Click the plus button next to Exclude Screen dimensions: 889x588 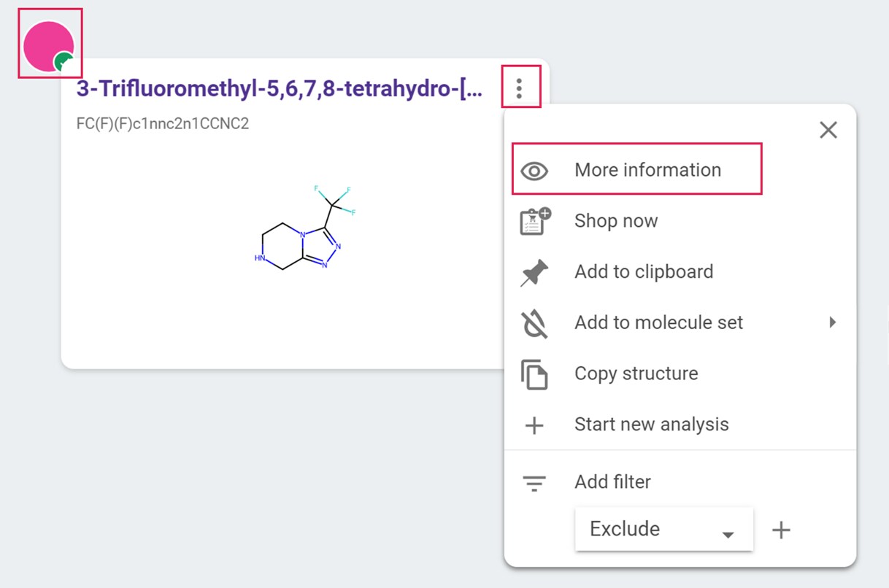(781, 530)
